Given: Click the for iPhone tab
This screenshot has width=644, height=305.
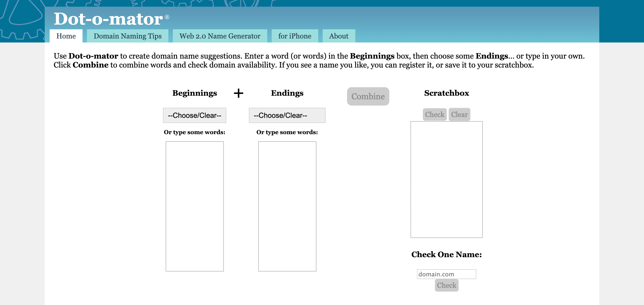Looking at the screenshot, I should [294, 36].
